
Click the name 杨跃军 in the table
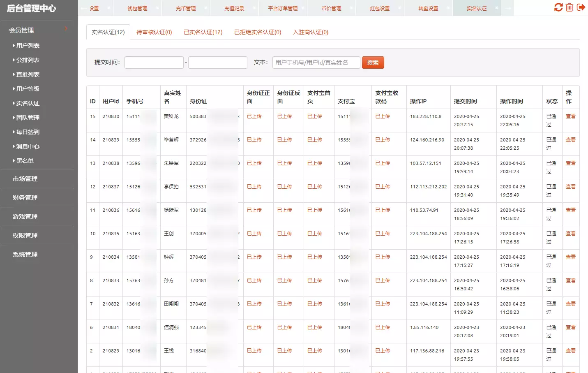171,210
